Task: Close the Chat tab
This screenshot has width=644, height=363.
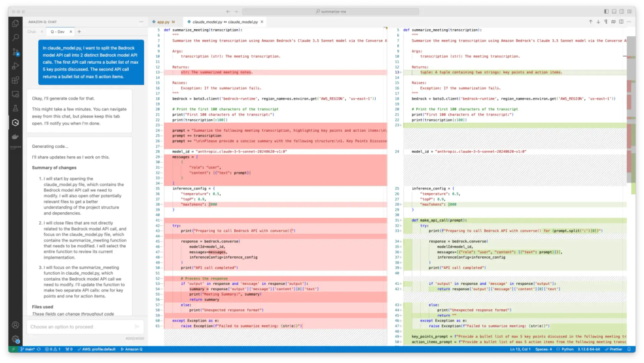Action: [x=42, y=32]
